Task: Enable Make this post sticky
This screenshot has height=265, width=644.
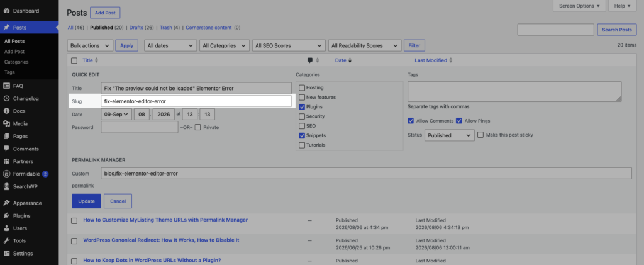Action: [x=480, y=135]
